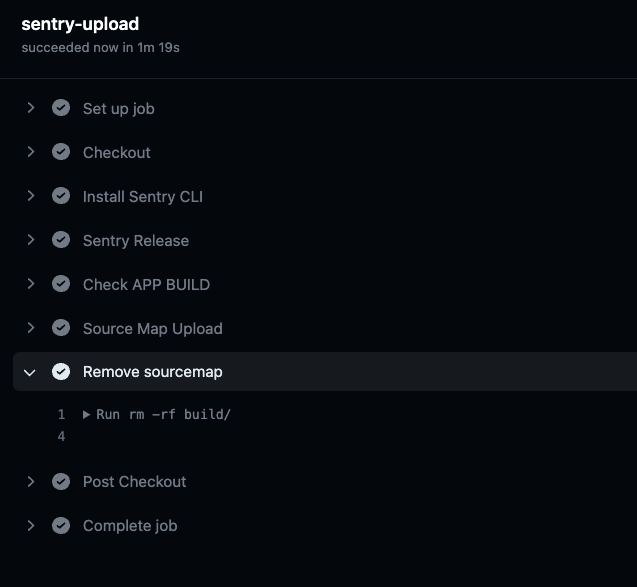Expand the Set up job step

click(30, 108)
